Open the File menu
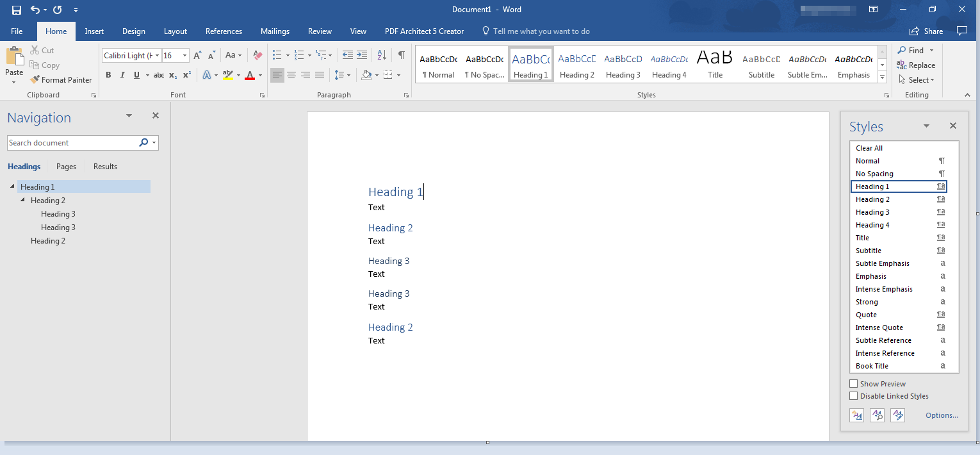Screen dimensions: 980x455 point(17,31)
